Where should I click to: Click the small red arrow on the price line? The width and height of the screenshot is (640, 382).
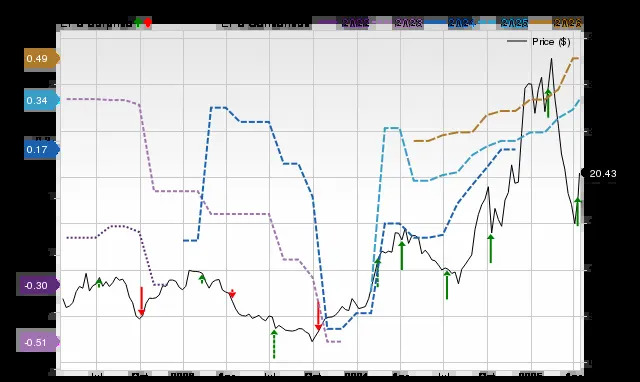(x=232, y=293)
